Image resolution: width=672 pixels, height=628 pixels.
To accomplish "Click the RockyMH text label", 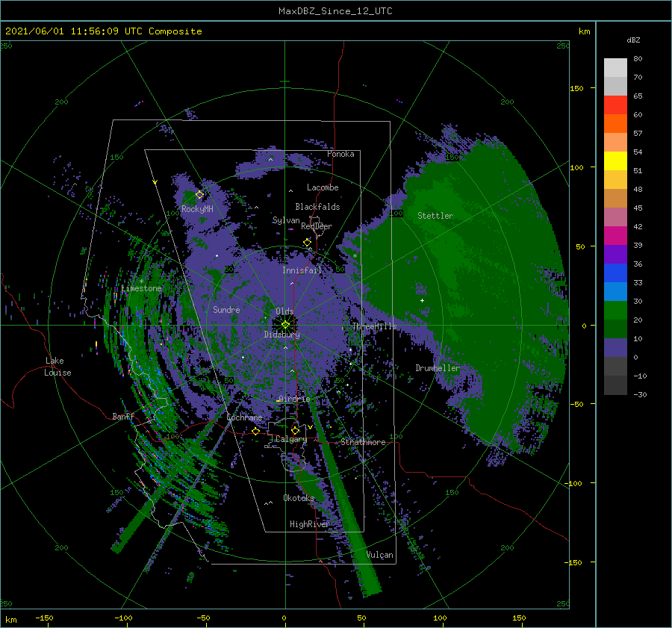I will coord(197,209).
